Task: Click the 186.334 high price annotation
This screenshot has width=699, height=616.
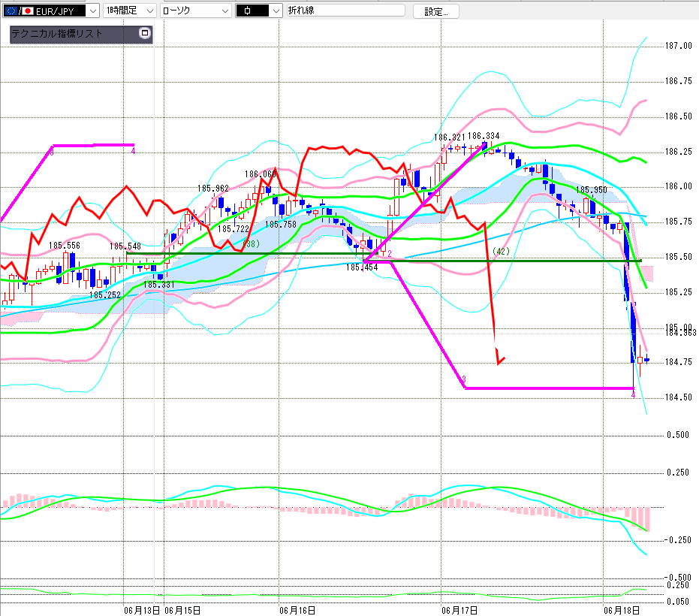Action: [x=484, y=136]
